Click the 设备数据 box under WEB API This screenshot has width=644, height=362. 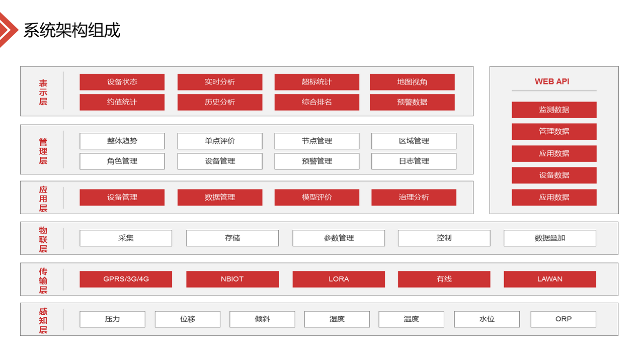[x=554, y=175]
